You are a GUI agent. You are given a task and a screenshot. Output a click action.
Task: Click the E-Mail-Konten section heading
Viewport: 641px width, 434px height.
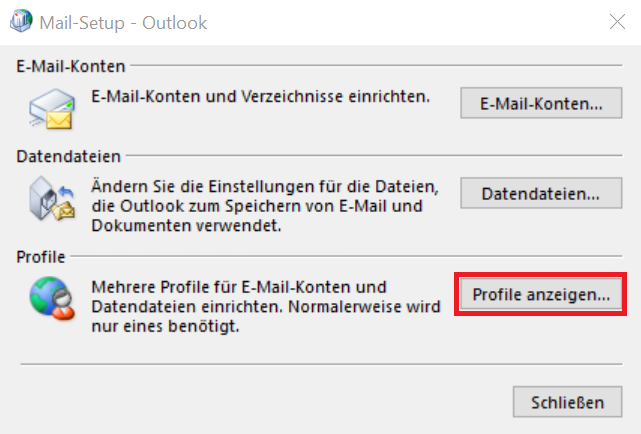[x=71, y=66]
